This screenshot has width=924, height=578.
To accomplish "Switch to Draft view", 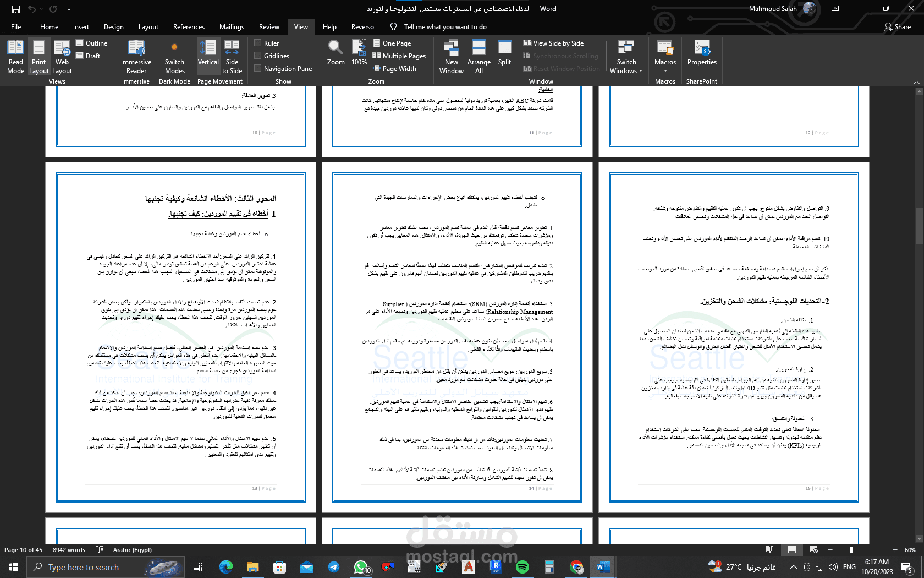I will [88, 56].
